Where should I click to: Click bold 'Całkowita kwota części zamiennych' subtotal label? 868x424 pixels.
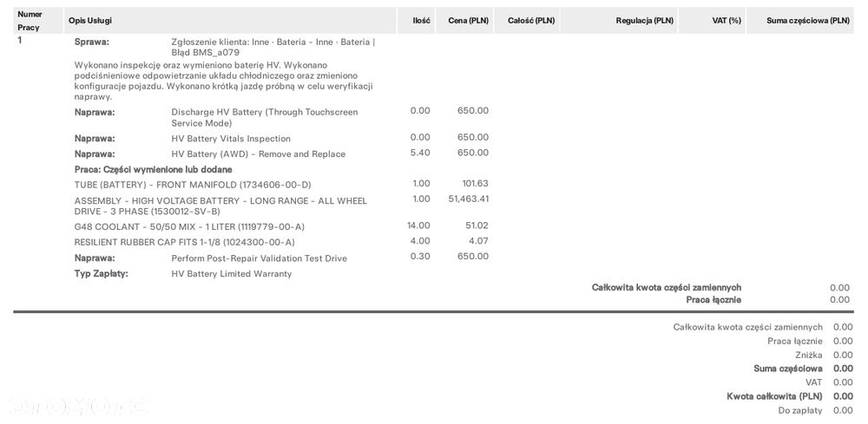[667, 288]
